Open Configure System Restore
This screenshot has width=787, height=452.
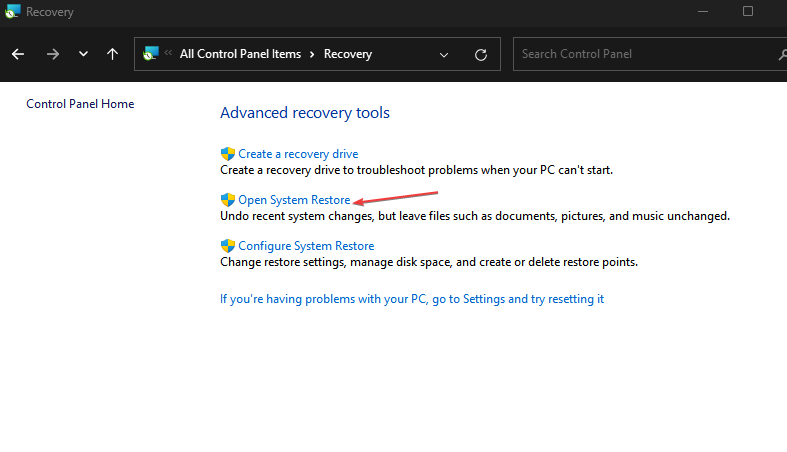pos(306,246)
